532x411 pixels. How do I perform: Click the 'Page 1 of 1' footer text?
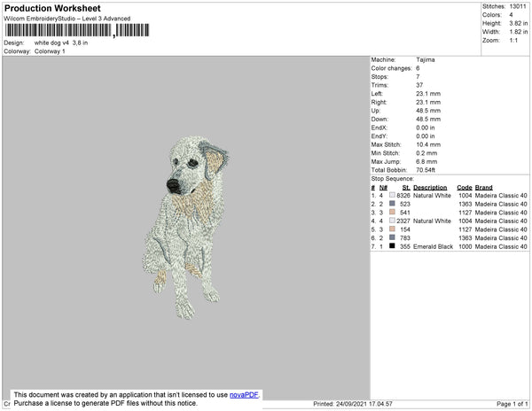[x=512, y=404]
